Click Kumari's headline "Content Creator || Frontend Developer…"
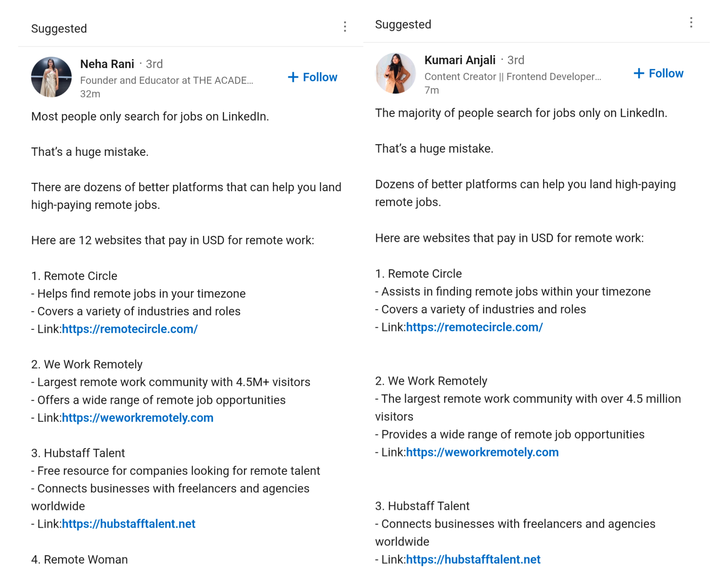 click(513, 77)
